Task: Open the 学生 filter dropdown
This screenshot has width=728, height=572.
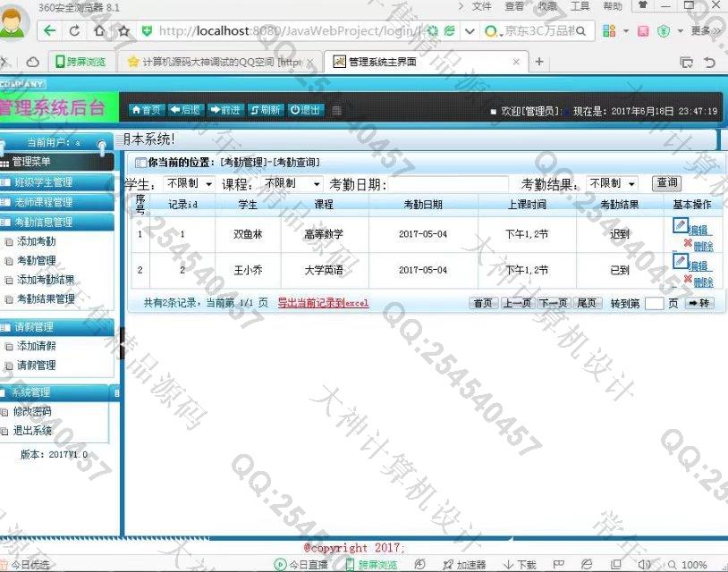Action: (x=189, y=184)
